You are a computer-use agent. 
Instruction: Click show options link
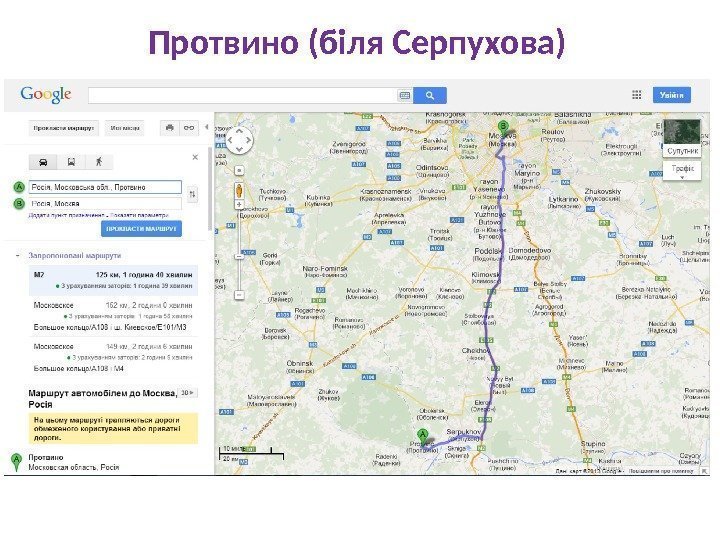pos(139,215)
